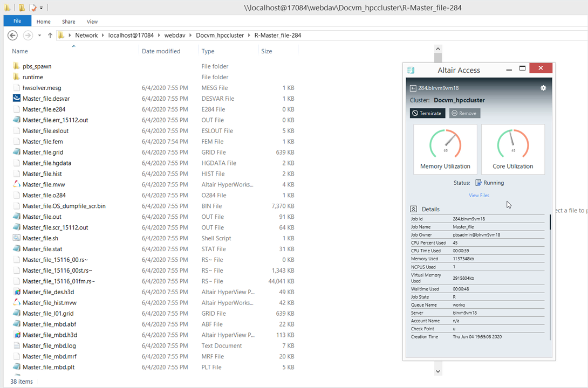Open the Share ribbon tab

(x=69, y=22)
